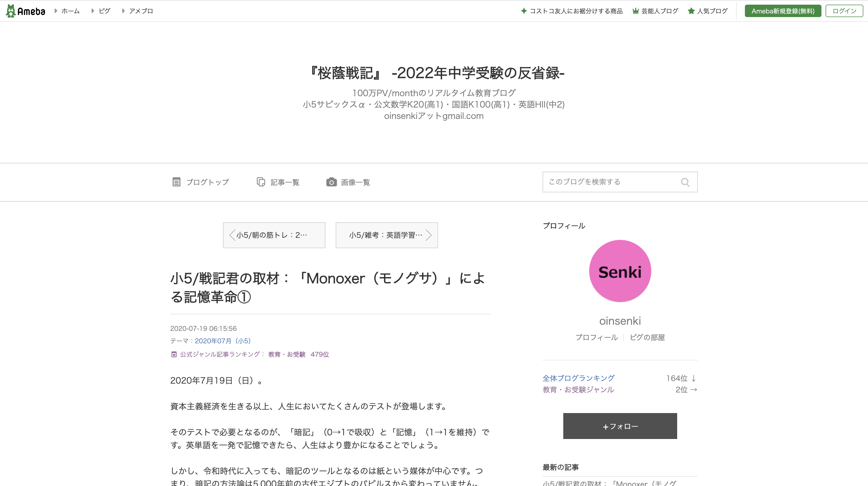868x486 pixels.
Task: Switch to ブログトップ tab
Action: pyautogui.click(x=207, y=182)
